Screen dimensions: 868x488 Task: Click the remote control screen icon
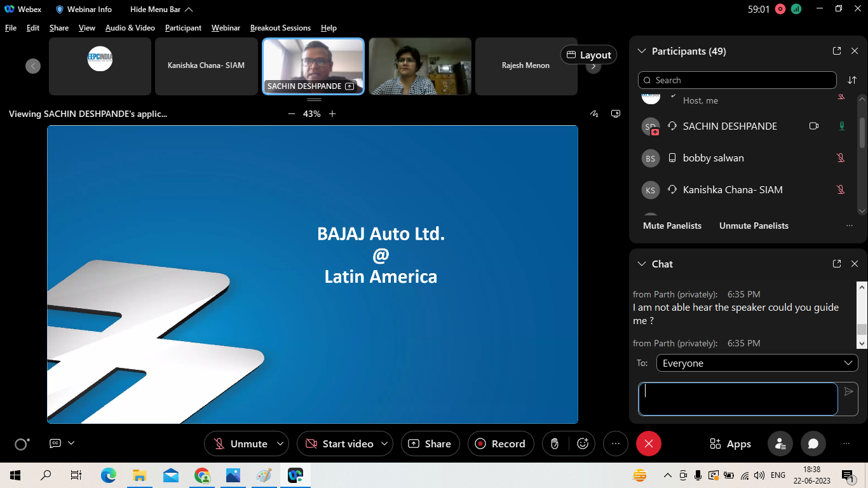click(616, 114)
